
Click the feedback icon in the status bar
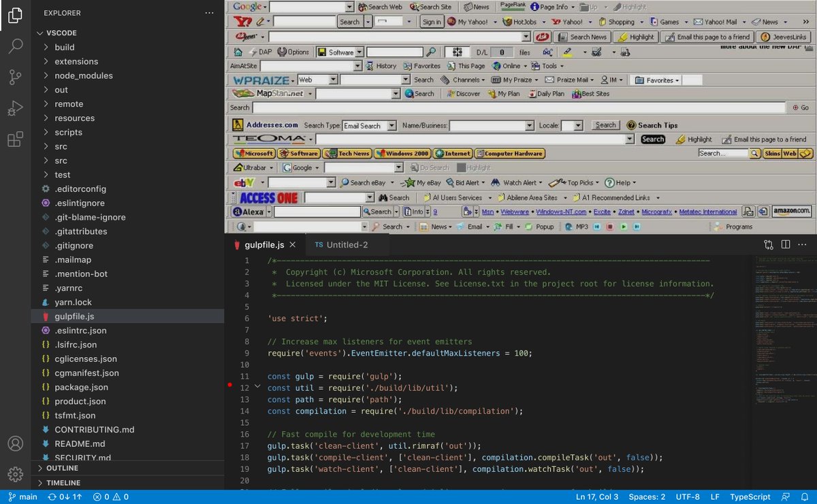(786, 497)
